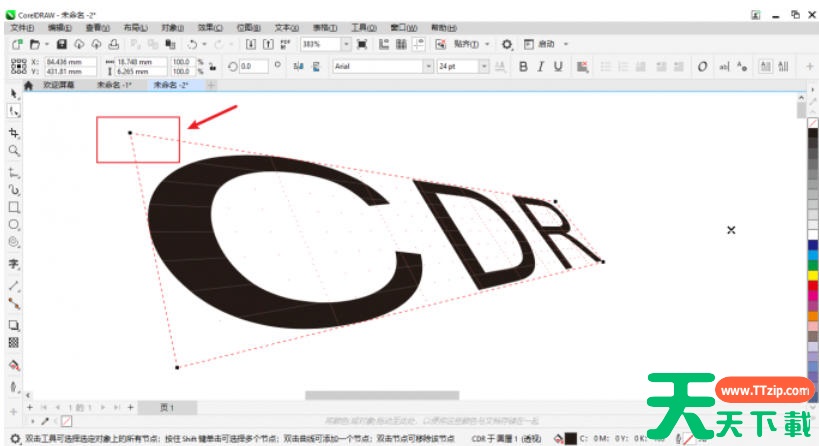Toggle Bold text formatting

[522, 66]
